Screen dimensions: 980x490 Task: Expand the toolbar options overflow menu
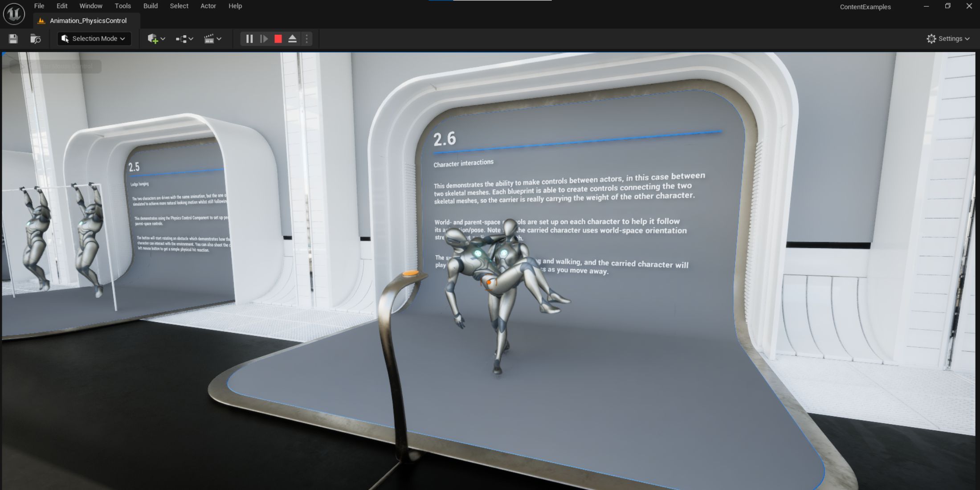click(306, 39)
